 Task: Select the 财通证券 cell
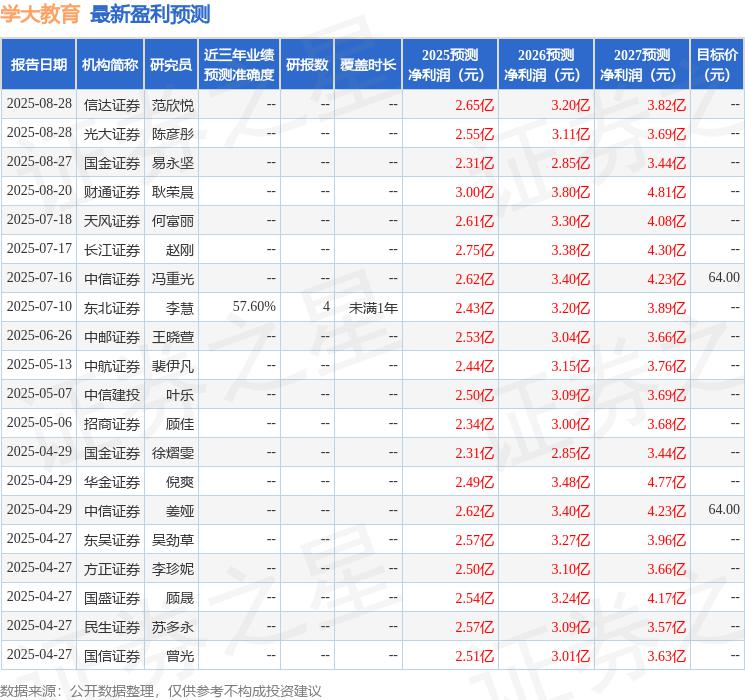[x=112, y=192]
